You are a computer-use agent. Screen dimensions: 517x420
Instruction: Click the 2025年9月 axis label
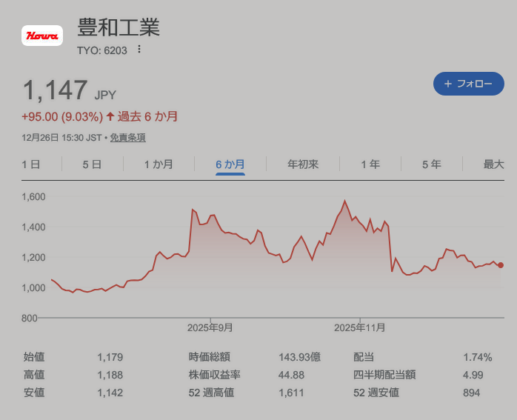210,327
